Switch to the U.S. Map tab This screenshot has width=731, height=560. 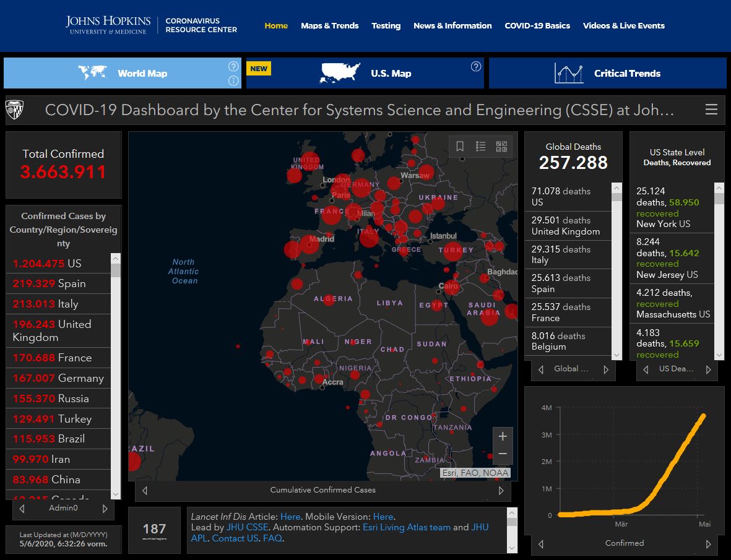[x=365, y=73]
